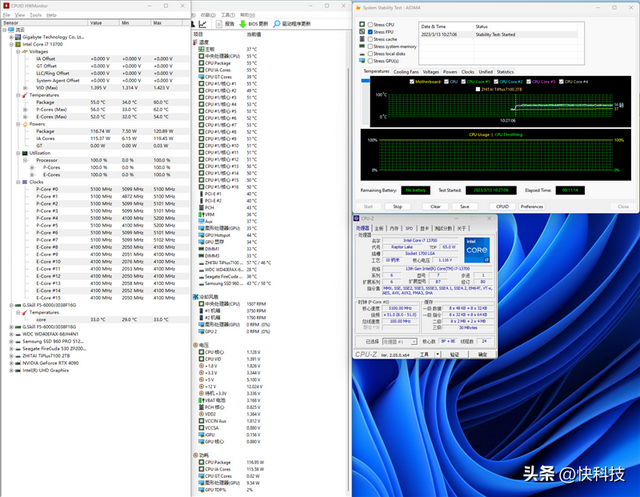Open the Tools menu in HWMonitor
This screenshot has height=497, width=640.
(x=35, y=15)
